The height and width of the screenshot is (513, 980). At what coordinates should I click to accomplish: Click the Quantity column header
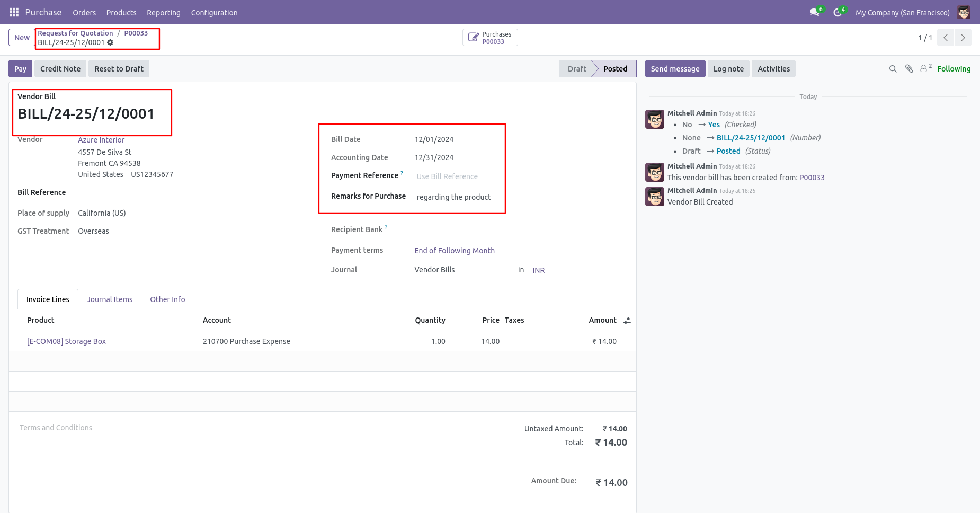[x=430, y=320]
